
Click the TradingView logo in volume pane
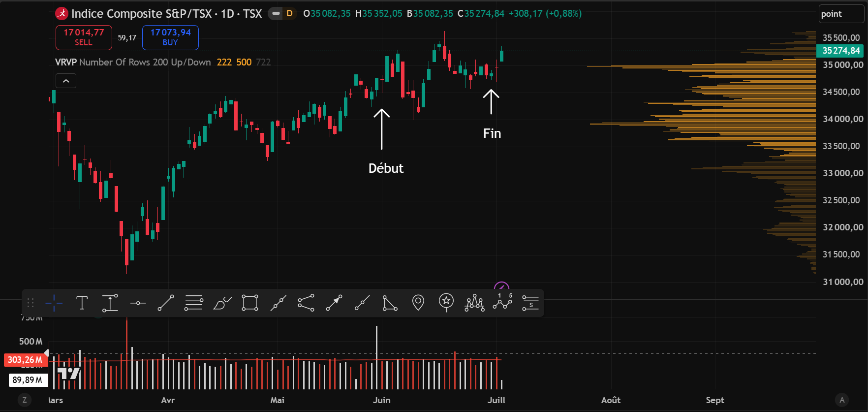(x=68, y=374)
